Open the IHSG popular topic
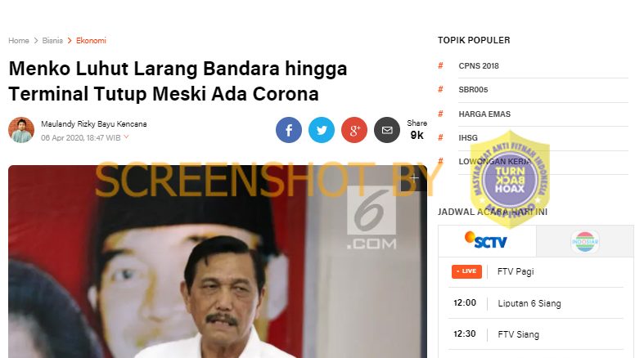The height and width of the screenshot is (358, 644). pos(468,138)
